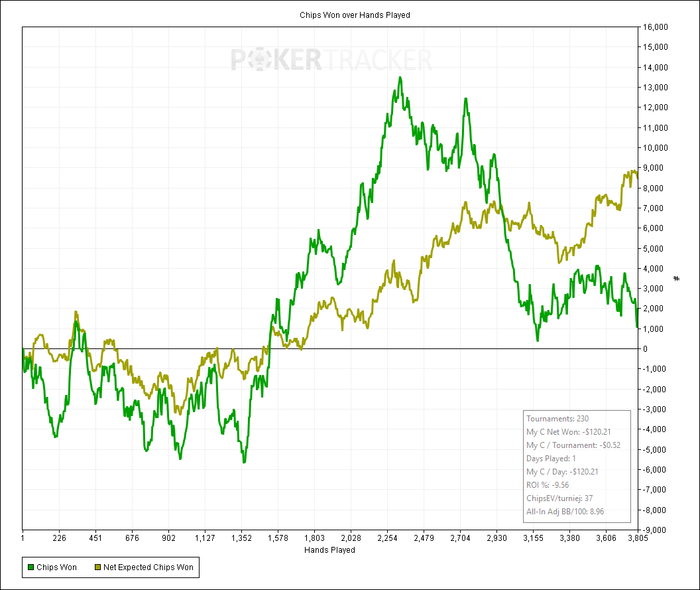Click the 2,704 x-axis tick label

coord(460,538)
